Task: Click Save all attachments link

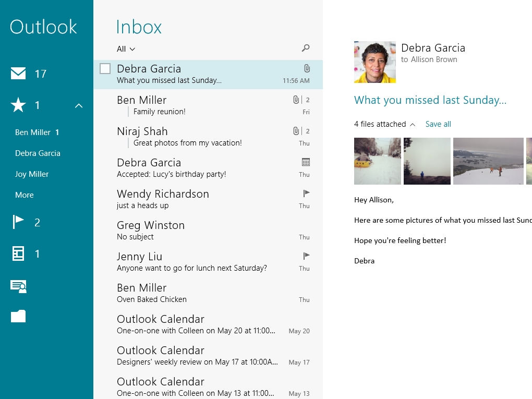Action: 438,124
